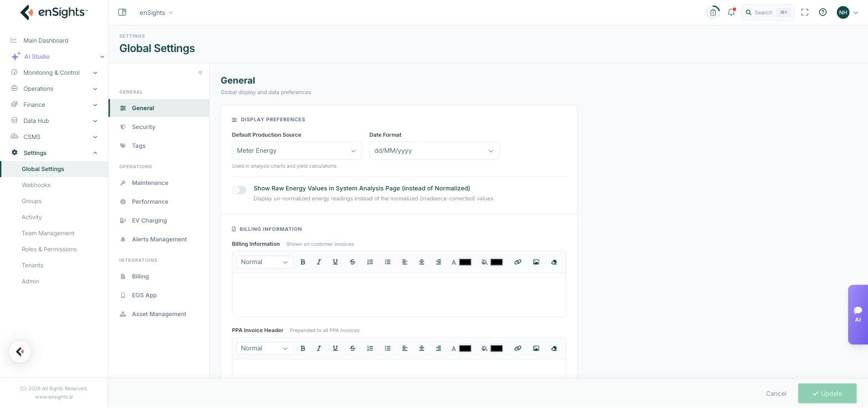Go to Tags settings section
Viewport: 868px width, 408px height.
(159, 146)
